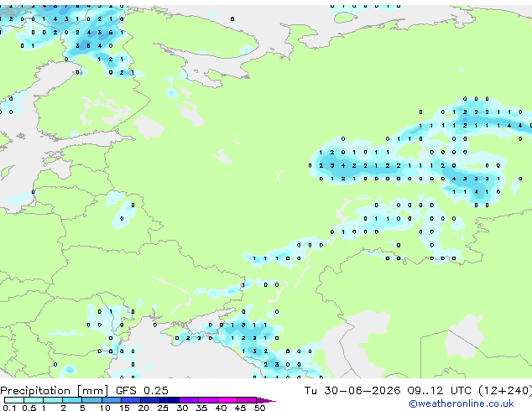Pick the legend swatch between 1 and 2

(53, 400)
